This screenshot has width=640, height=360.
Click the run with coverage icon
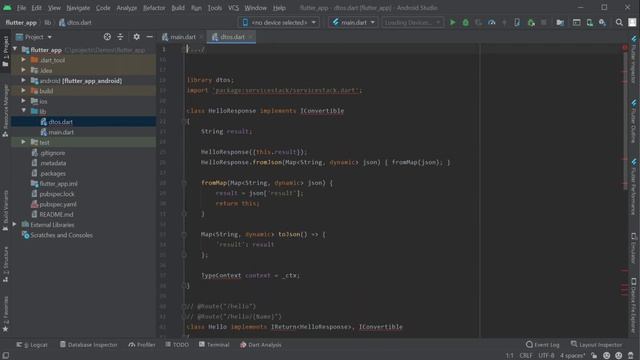(x=478, y=22)
